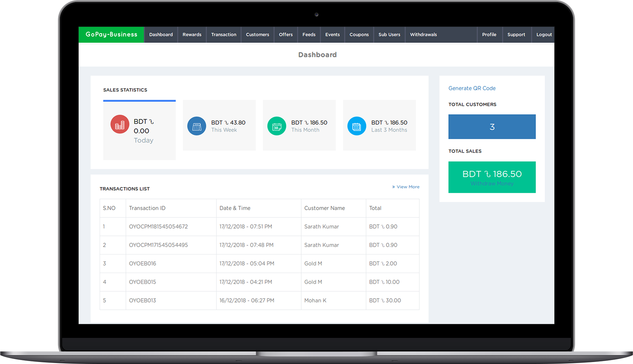Click View More in Transactions List

[x=406, y=187]
